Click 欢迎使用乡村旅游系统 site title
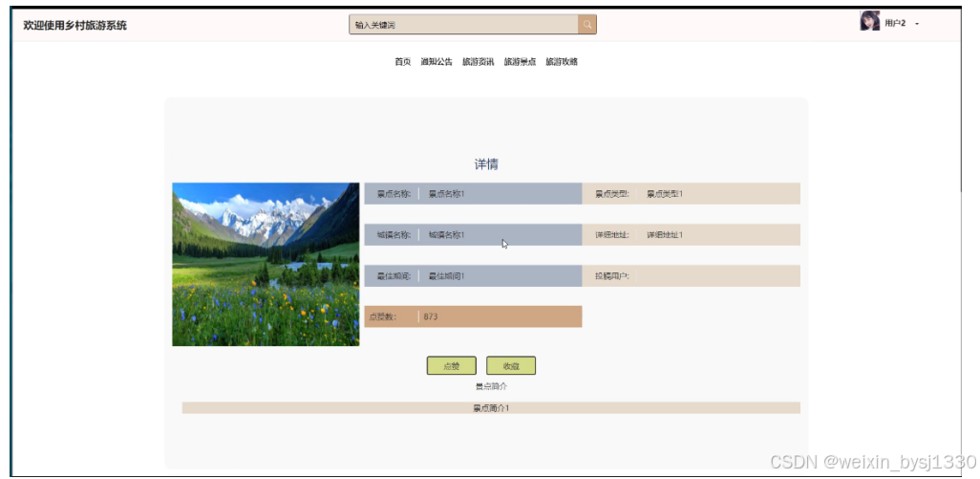The width and height of the screenshot is (980, 479). click(75, 25)
